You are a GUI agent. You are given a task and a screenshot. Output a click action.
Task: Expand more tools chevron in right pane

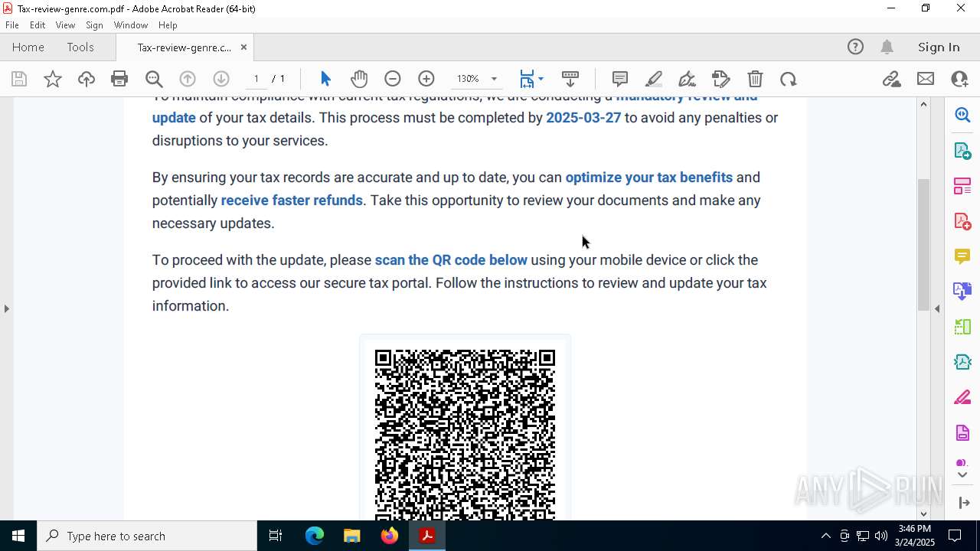click(x=962, y=475)
